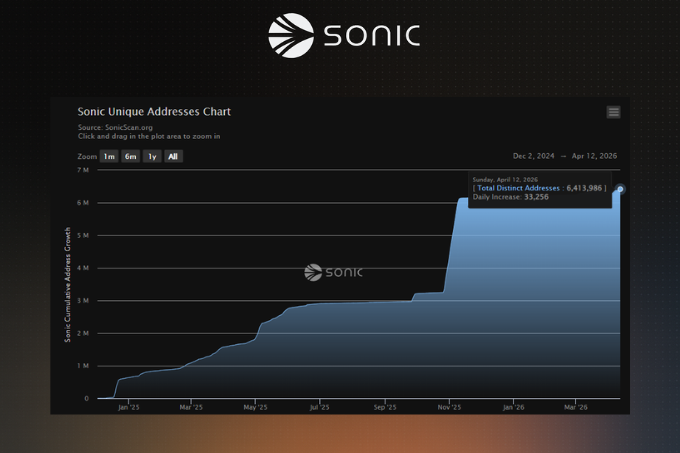Click the "Jan '25" x-axis label
This screenshot has width=680, height=453.
click(129, 407)
